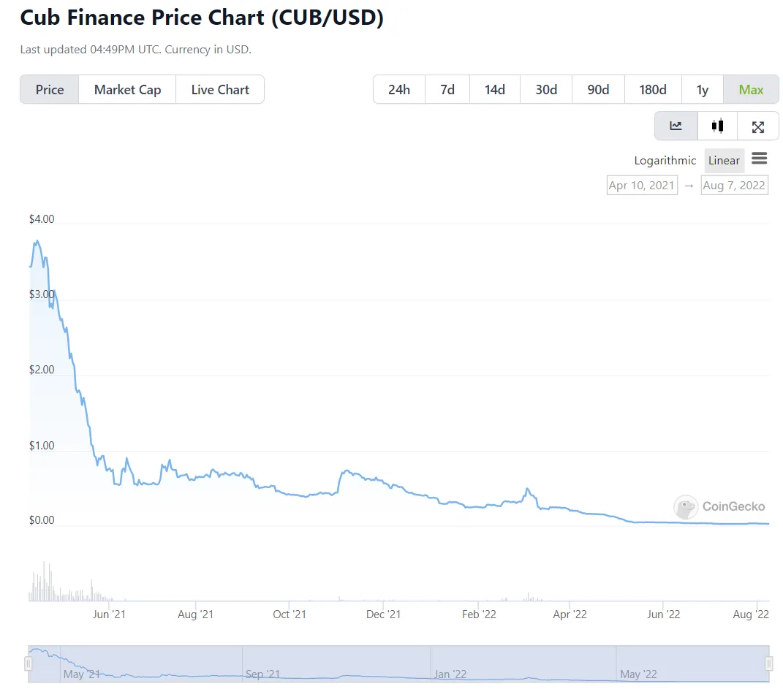Open chart hamburger menu
Screen dimensions: 783x700
click(759, 159)
